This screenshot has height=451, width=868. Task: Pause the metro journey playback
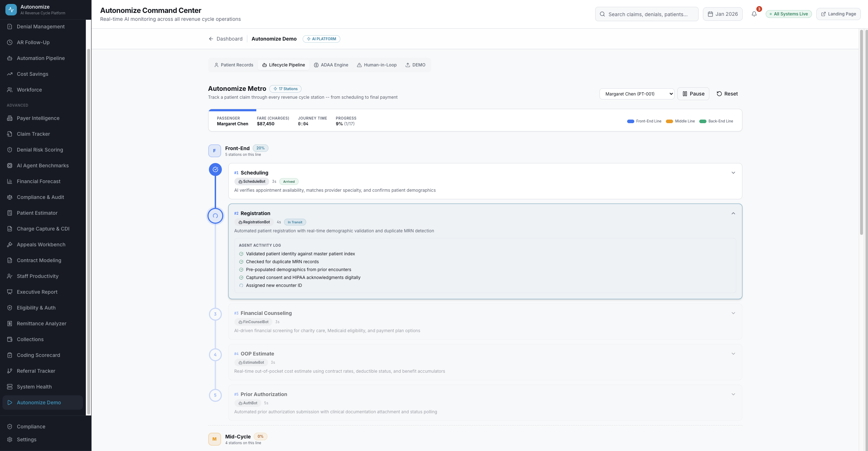pos(693,94)
